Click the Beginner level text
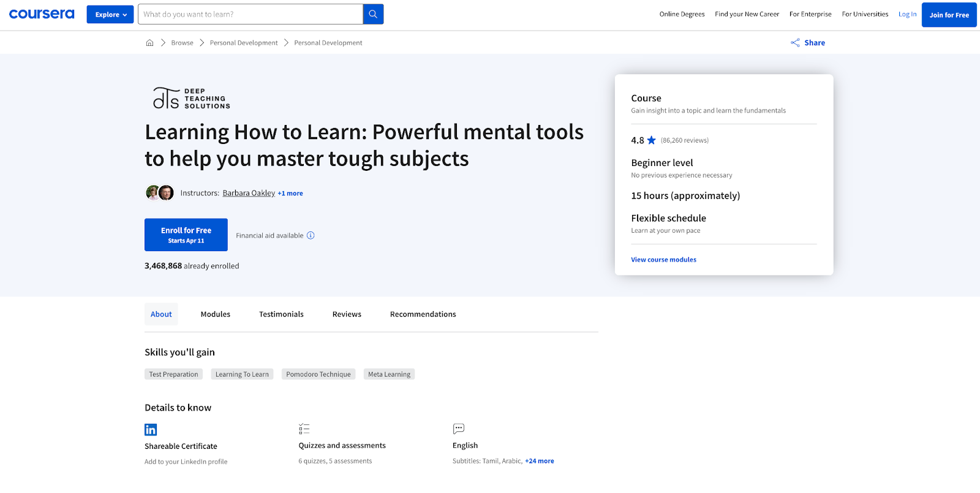Viewport: 980px width, 493px height. click(662, 163)
